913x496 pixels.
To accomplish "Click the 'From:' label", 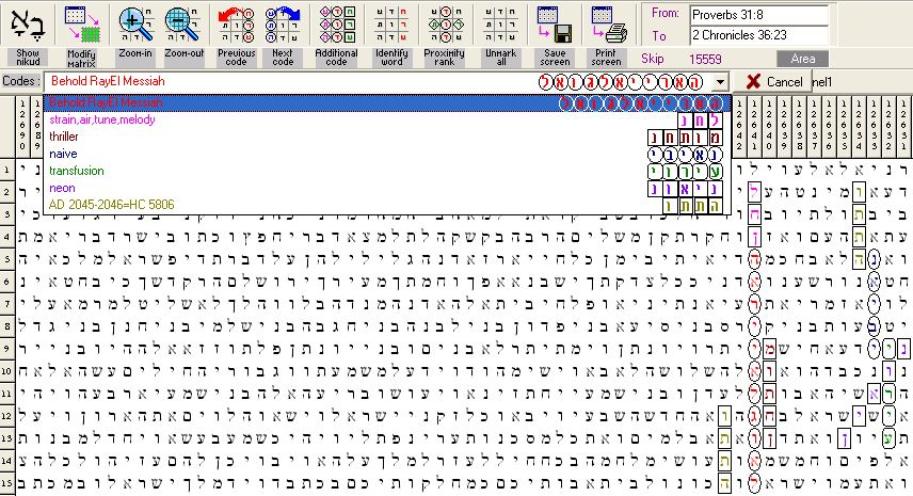I will pos(665,13).
